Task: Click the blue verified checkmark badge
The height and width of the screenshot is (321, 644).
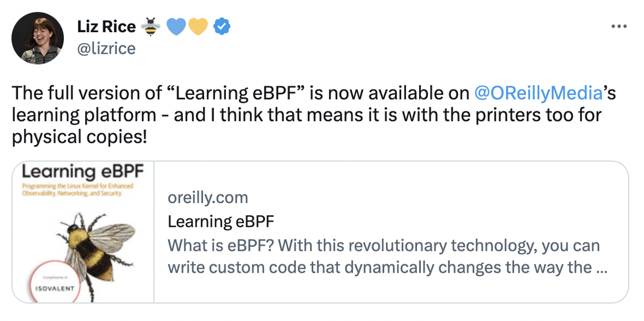Action: click(222, 26)
